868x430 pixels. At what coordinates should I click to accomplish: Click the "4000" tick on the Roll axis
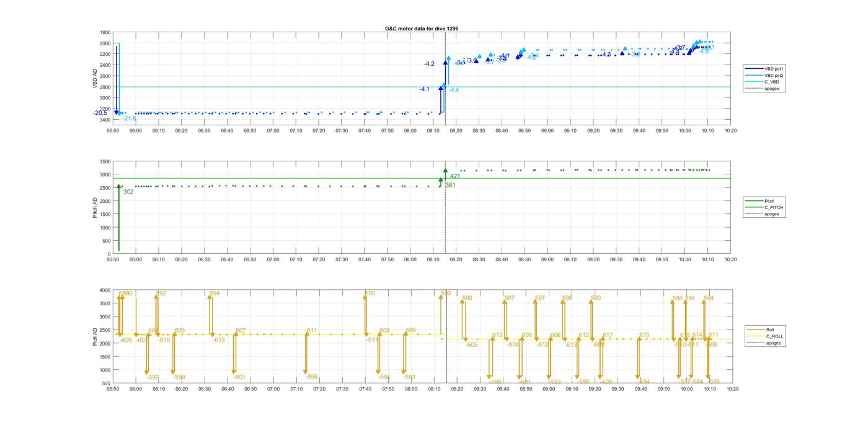pyautogui.click(x=104, y=290)
